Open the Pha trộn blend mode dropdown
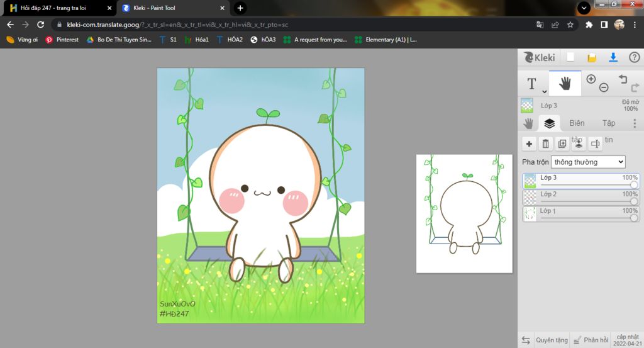 588,162
